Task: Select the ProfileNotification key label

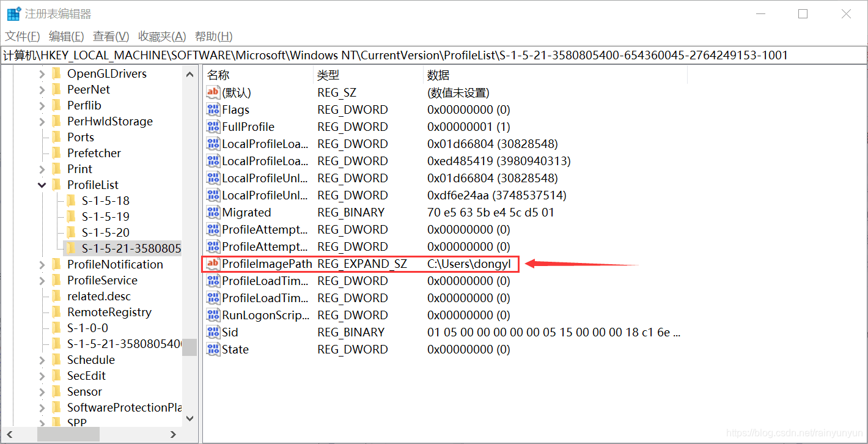Action: (115, 264)
